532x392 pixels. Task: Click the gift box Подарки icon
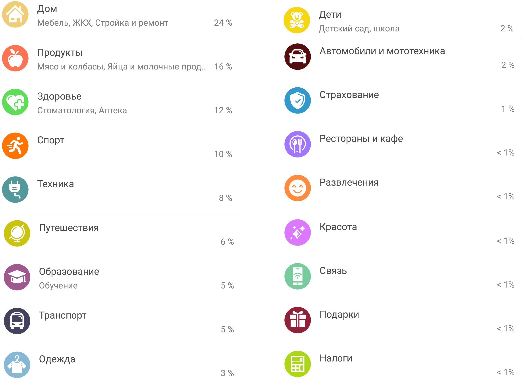[x=297, y=320]
